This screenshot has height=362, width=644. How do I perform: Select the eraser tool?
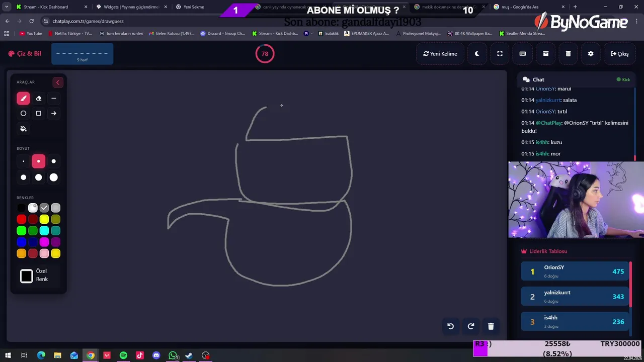[x=38, y=99]
